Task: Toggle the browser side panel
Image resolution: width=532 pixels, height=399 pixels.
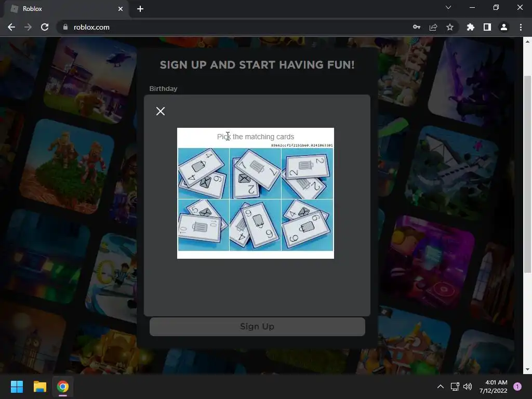Action: click(x=487, y=27)
